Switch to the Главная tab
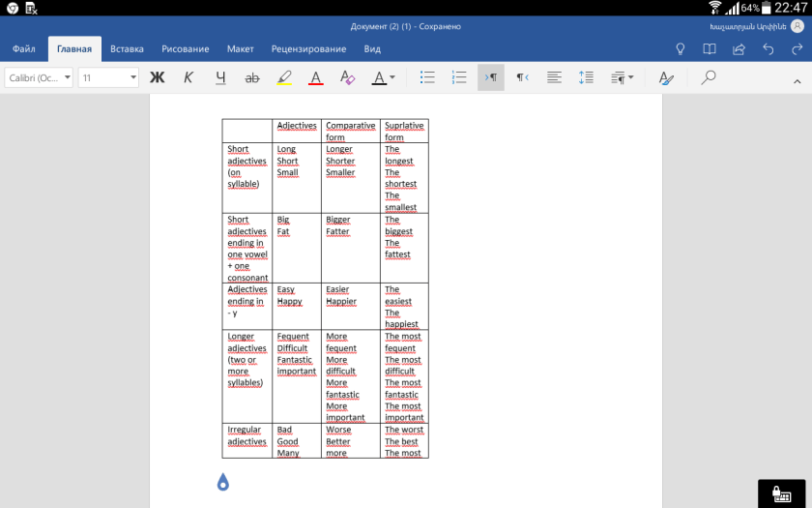The image size is (812, 508). coord(74,49)
